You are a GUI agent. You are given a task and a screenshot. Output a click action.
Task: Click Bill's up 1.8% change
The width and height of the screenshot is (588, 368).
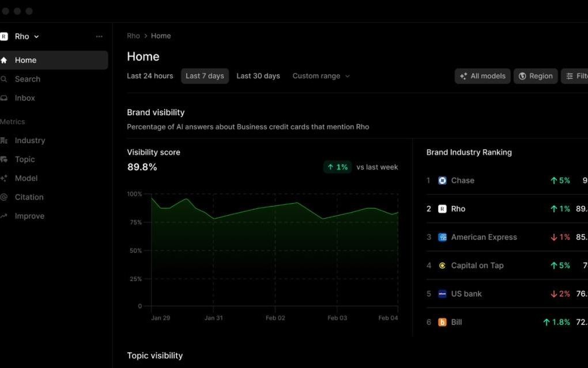(556, 322)
